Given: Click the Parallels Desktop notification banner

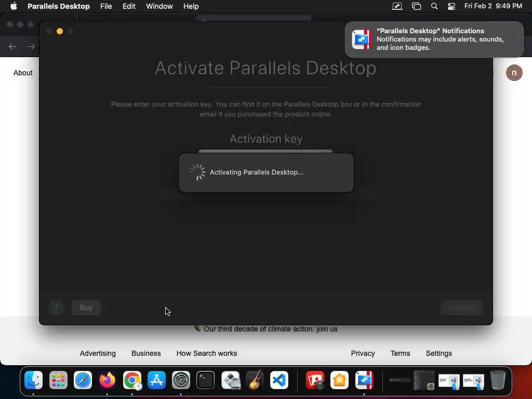Looking at the screenshot, I should click(x=434, y=39).
